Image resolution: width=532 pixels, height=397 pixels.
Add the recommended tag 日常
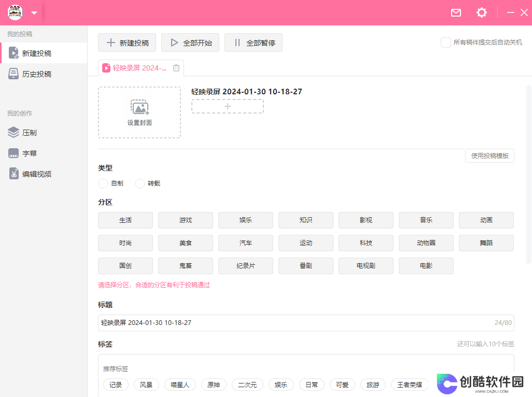coord(312,385)
